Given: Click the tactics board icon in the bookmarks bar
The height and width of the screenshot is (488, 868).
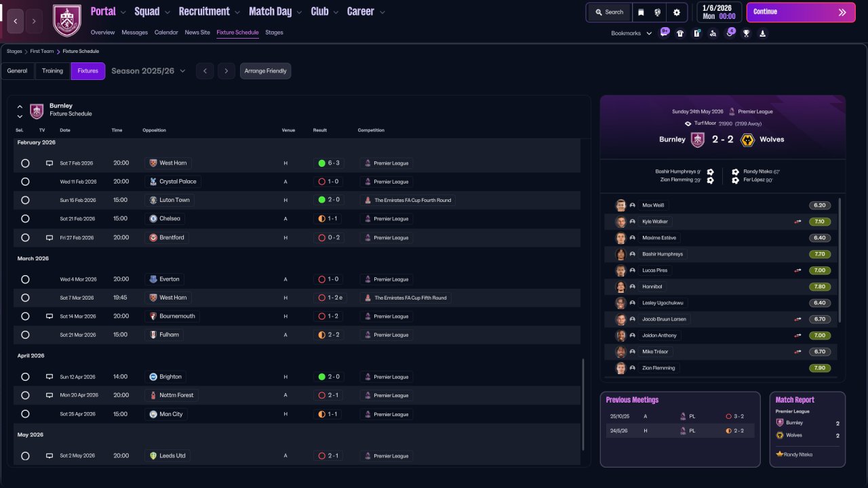Looking at the screenshot, I should (696, 33).
